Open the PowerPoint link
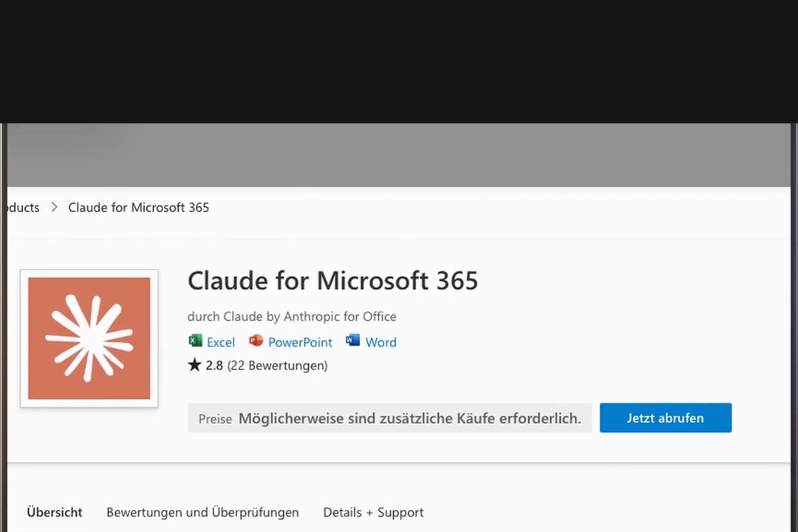Viewport: 798px width, 532px height. (300, 342)
